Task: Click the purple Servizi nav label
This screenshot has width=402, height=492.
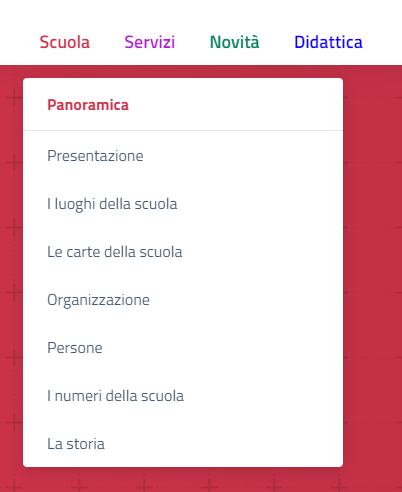Action: point(150,42)
